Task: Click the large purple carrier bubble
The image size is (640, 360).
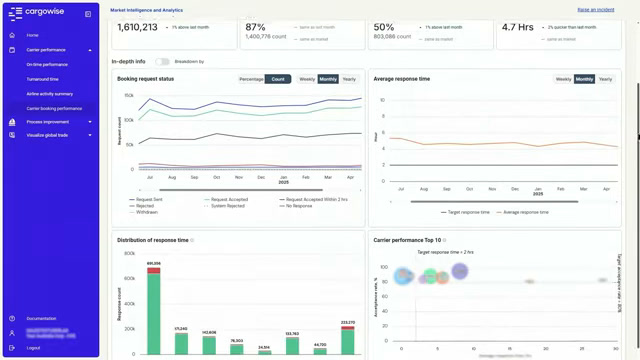Action: (460, 271)
